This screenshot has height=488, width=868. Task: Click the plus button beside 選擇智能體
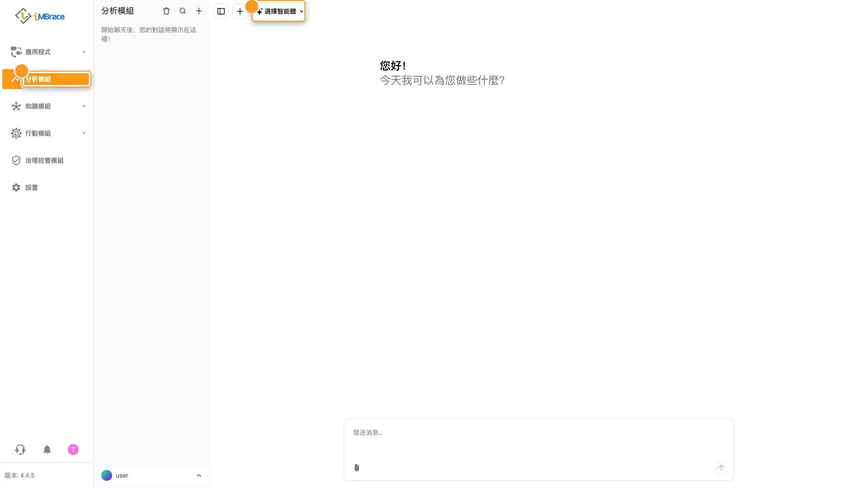(240, 11)
